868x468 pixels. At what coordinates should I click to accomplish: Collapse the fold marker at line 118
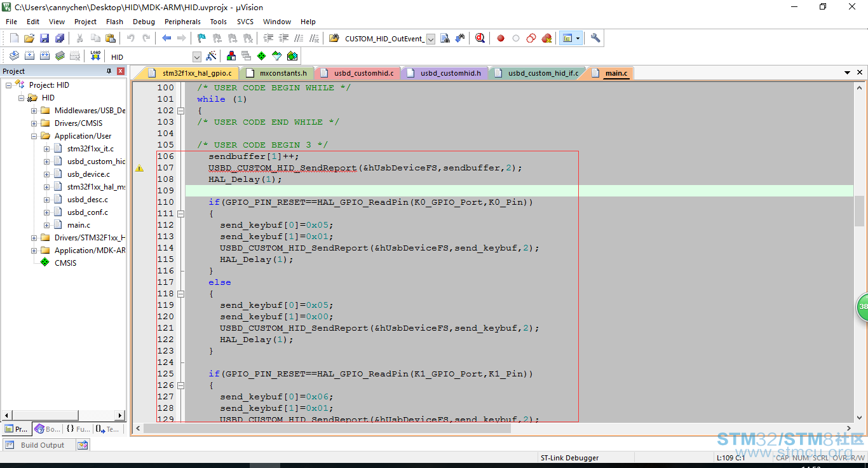(x=180, y=294)
